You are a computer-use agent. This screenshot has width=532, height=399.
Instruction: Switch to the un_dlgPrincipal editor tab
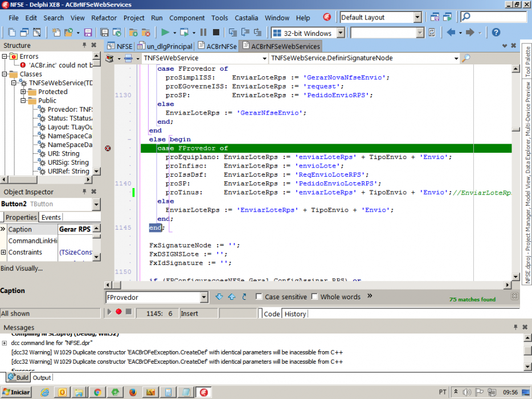[x=166, y=46]
